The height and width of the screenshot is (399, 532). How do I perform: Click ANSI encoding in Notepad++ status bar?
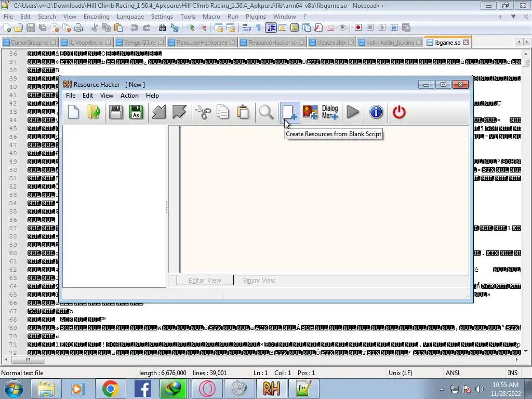click(x=453, y=373)
